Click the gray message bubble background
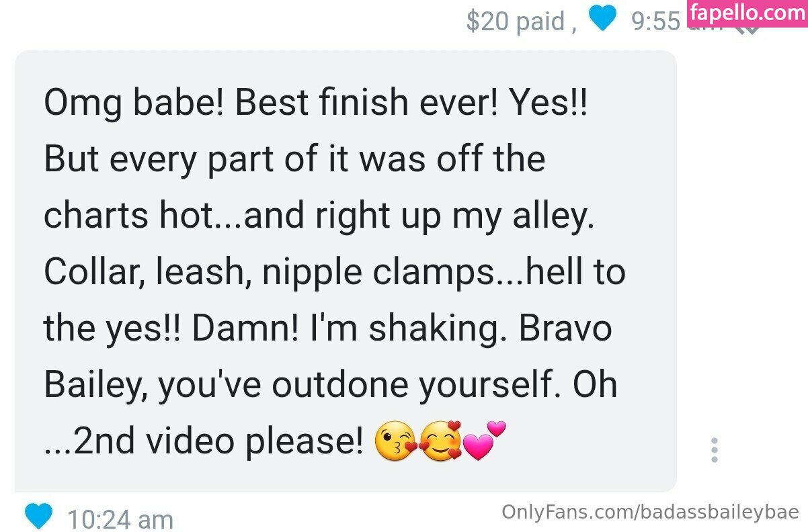 pos(346,271)
